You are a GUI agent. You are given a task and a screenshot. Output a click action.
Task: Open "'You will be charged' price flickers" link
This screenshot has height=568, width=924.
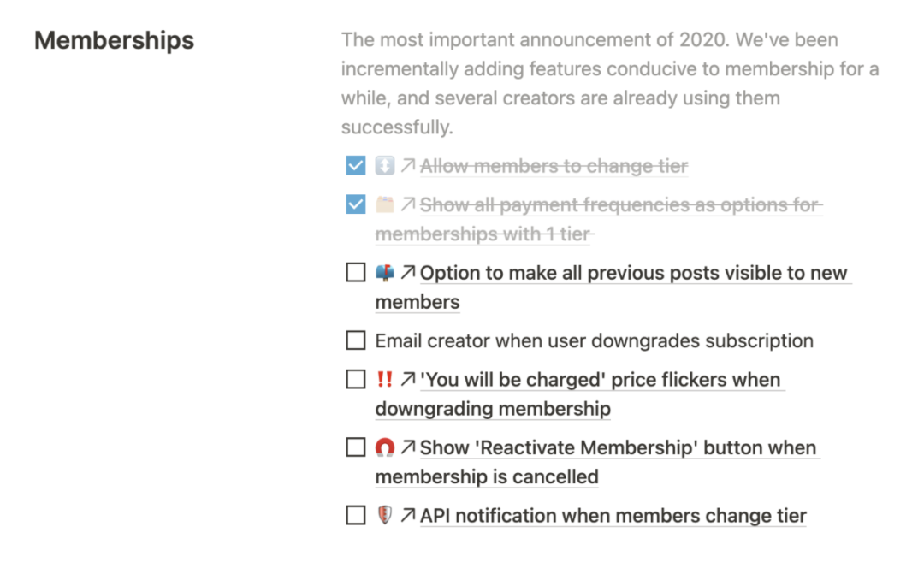tap(600, 379)
